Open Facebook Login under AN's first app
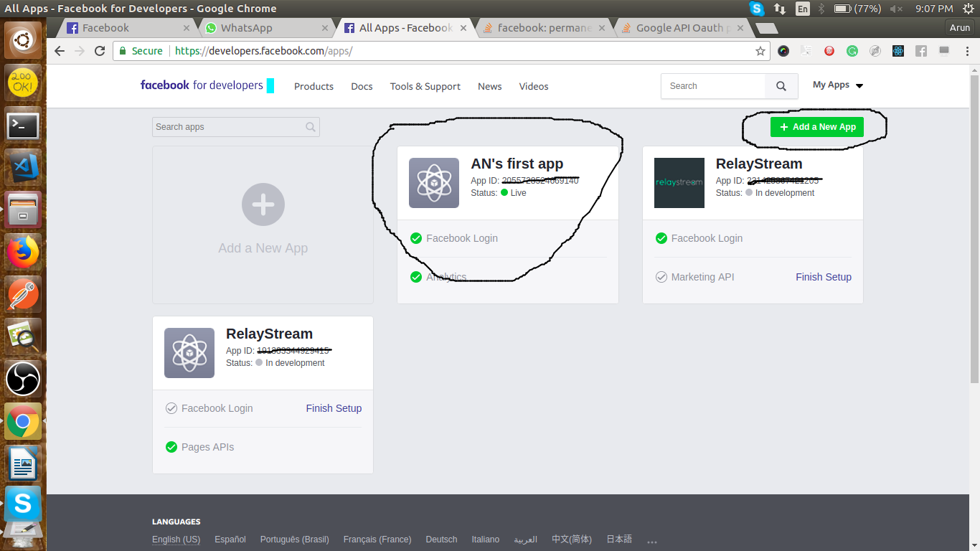 coord(461,238)
